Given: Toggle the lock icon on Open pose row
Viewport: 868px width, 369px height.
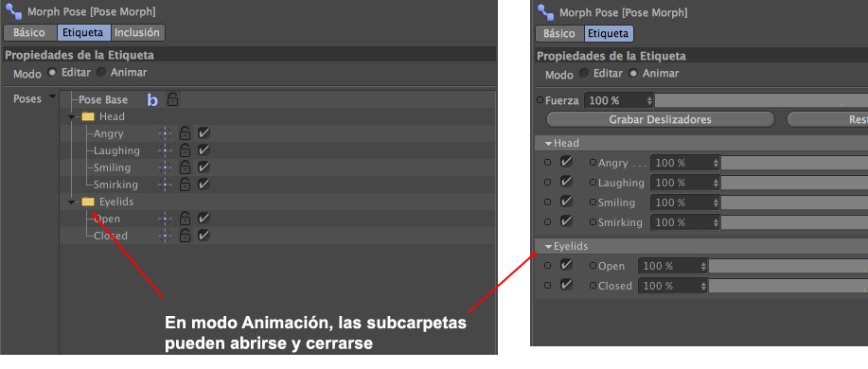Looking at the screenshot, I should (x=185, y=218).
